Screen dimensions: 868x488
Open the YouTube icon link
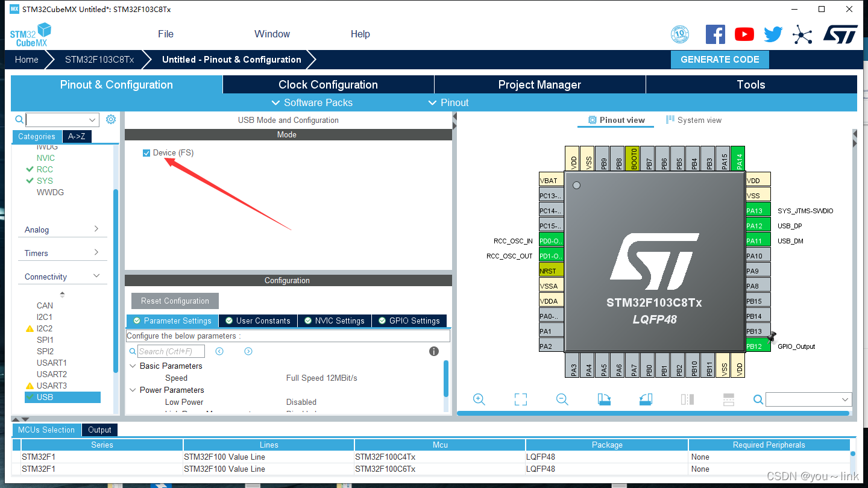pos(744,34)
